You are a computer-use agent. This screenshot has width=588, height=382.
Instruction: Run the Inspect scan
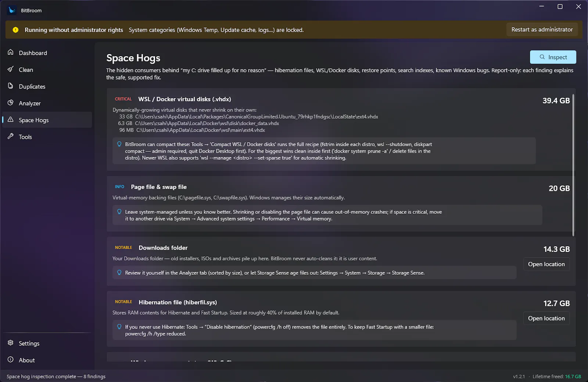553,57
